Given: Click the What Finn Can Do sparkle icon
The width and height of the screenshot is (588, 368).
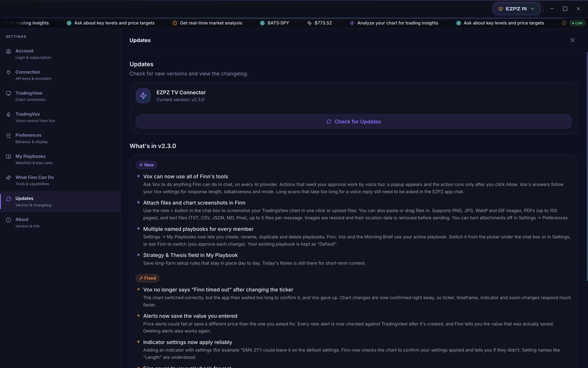Looking at the screenshot, I should (8, 177).
